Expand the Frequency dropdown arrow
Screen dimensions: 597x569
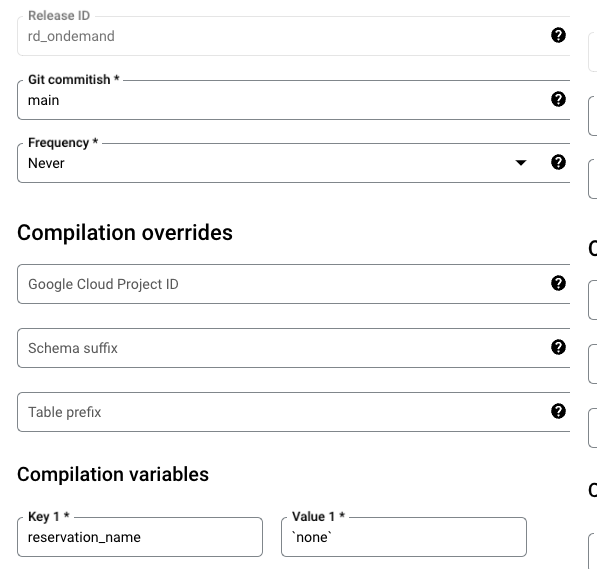click(x=520, y=163)
